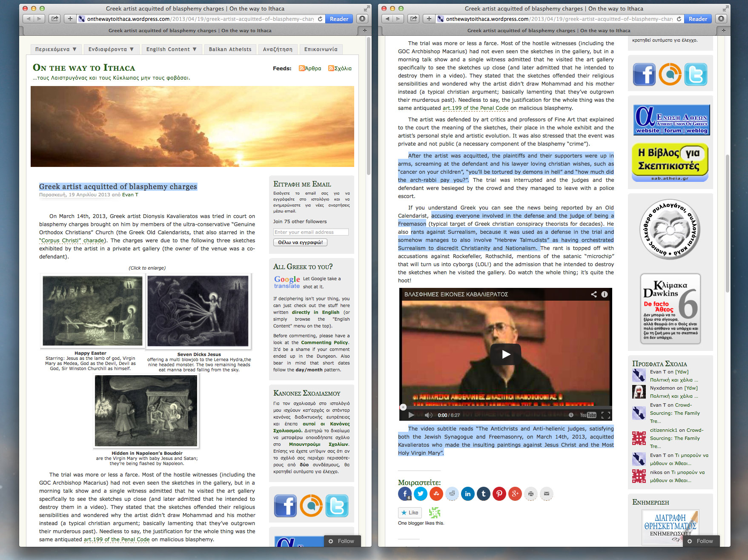Click orange chat icon in left sidebar

311,505
